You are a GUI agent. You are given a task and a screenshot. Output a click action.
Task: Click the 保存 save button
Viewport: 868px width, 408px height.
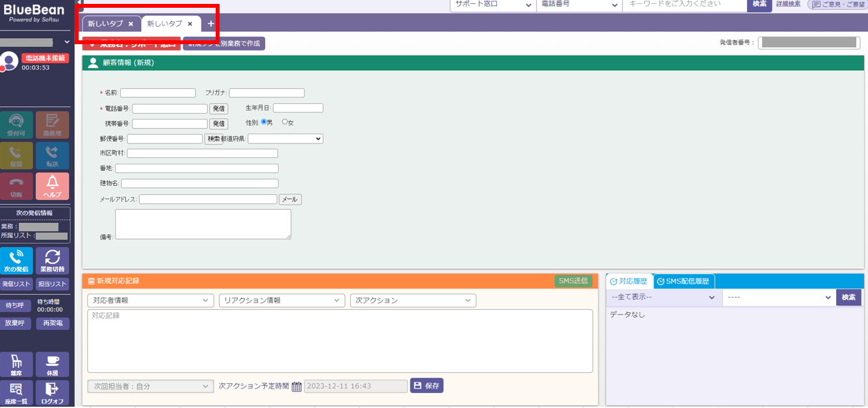tap(426, 386)
